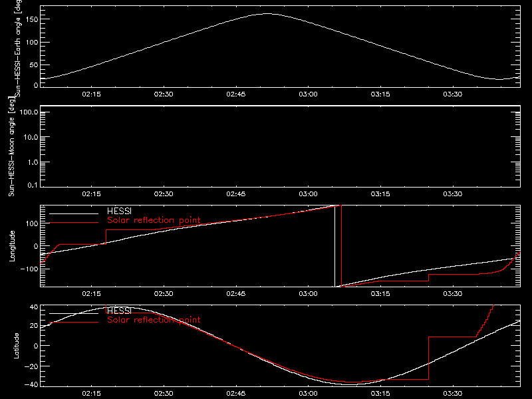Click the 20 tick label on Latitude plot
The width and height of the screenshot is (532, 399).
34,326
